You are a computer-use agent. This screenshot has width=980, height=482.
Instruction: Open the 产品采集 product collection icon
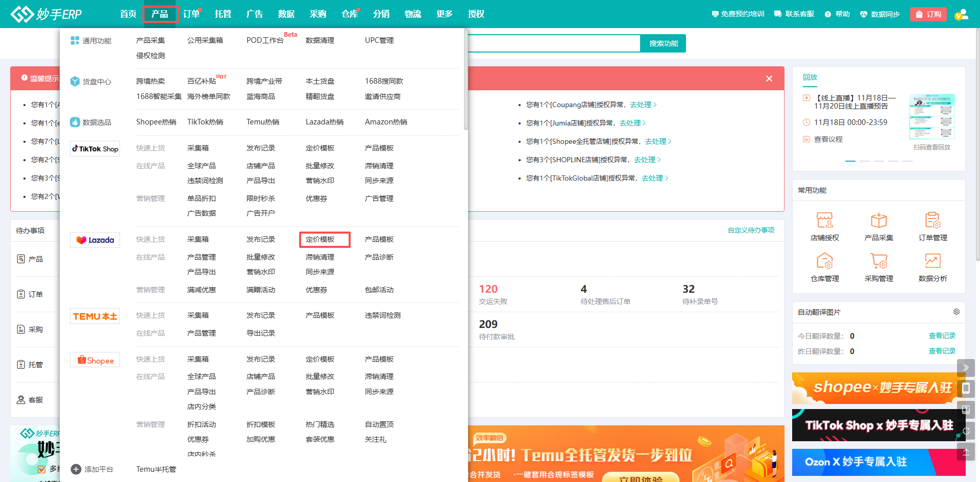[x=878, y=220]
